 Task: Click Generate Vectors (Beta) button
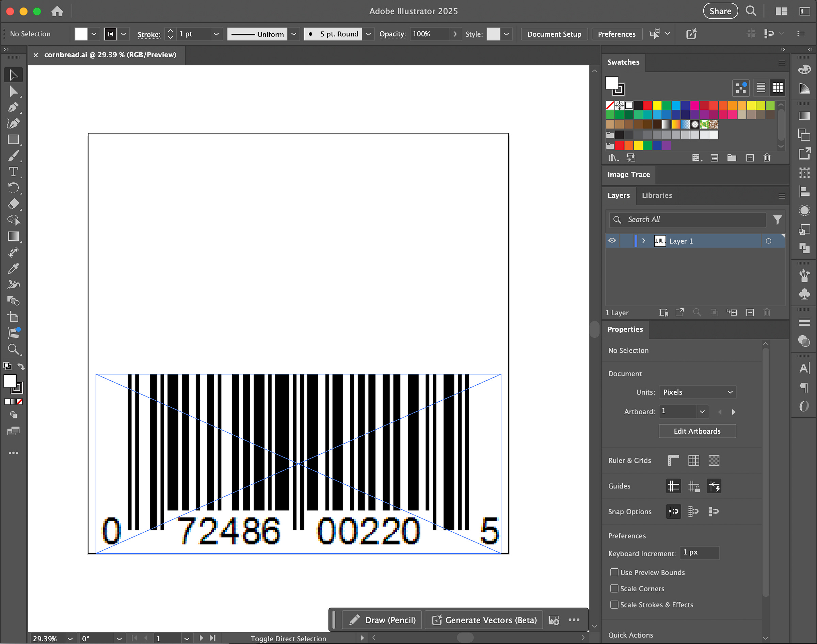[x=484, y=620]
